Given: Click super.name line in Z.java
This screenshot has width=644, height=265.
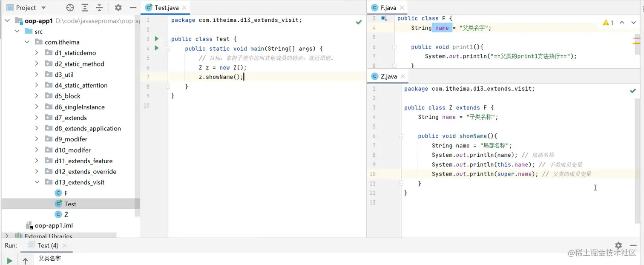Looking at the screenshot, I should pos(512,174).
